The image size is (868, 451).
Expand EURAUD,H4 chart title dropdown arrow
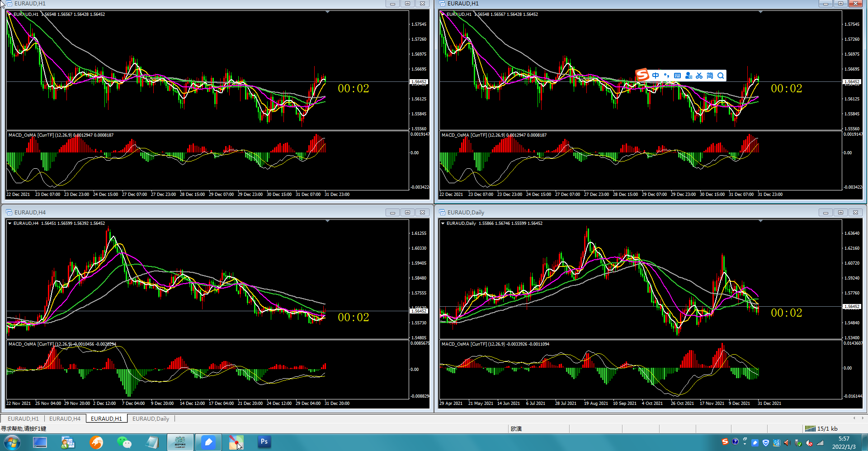[x=9, y=223]
